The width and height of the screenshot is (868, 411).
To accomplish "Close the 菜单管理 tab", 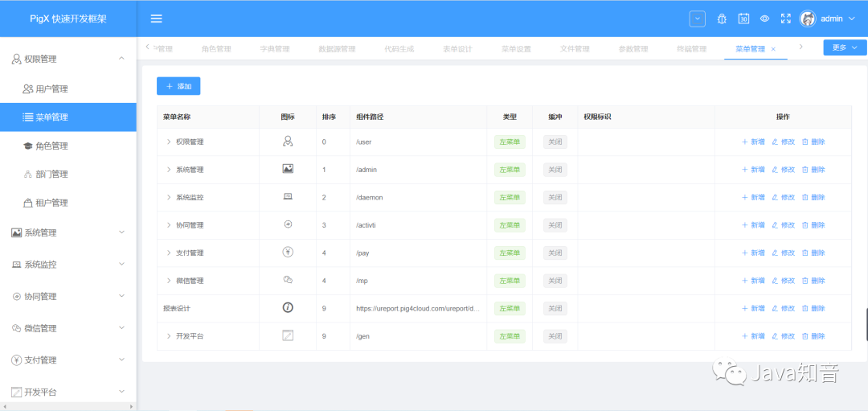I will [773, 49].
